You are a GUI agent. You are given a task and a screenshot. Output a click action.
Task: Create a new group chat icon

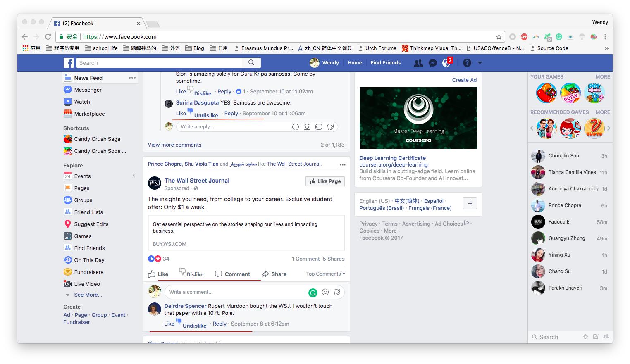(x=606, y=337)
